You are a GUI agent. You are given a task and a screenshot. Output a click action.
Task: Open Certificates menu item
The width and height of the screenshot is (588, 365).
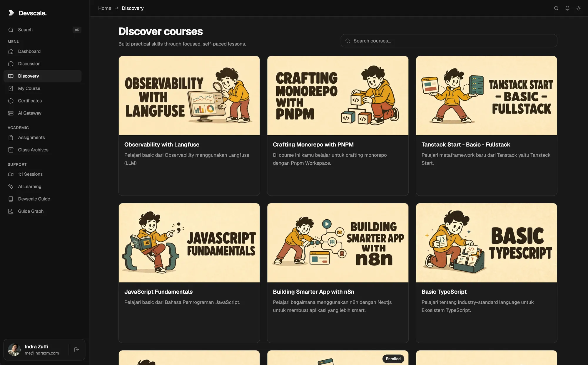43,101
